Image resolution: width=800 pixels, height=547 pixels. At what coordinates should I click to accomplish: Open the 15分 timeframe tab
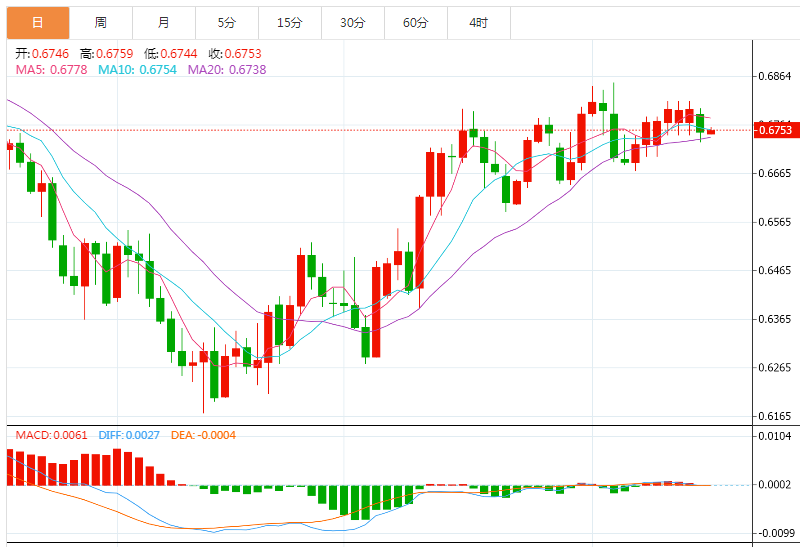pyautogui.click(x=290, y=23)
